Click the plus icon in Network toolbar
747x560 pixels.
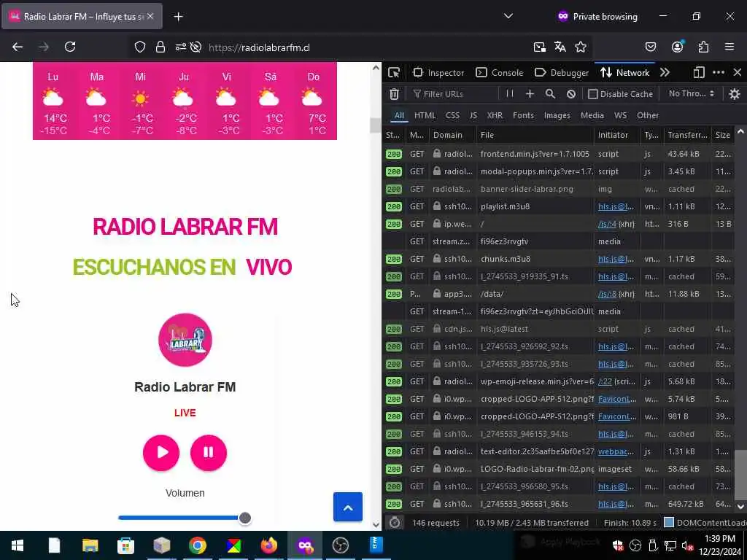(530, 94)
